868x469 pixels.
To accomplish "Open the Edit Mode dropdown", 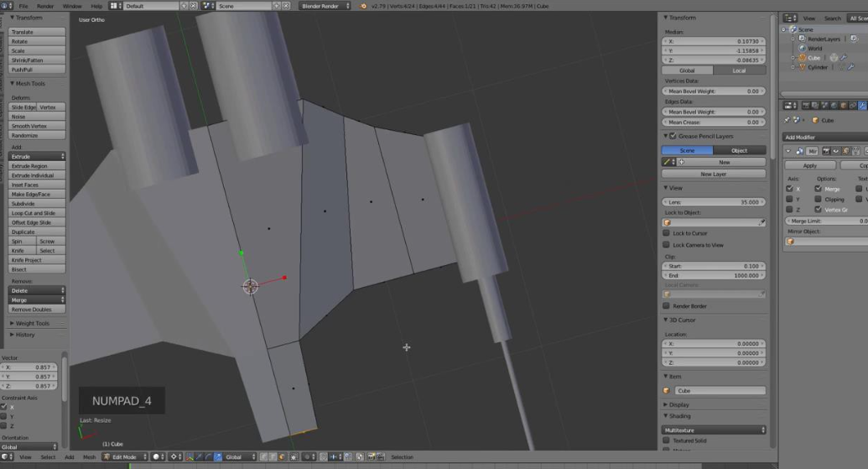I will click(x=124, y=457).
